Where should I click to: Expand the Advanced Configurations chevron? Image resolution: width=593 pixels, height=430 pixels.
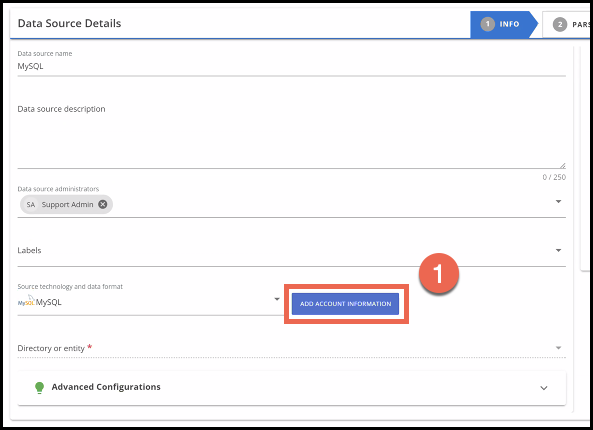544,388
